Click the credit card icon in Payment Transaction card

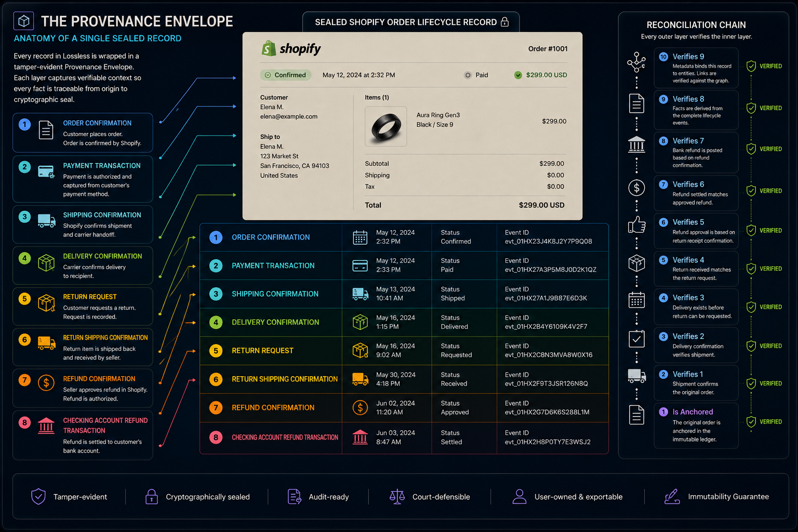46,171
